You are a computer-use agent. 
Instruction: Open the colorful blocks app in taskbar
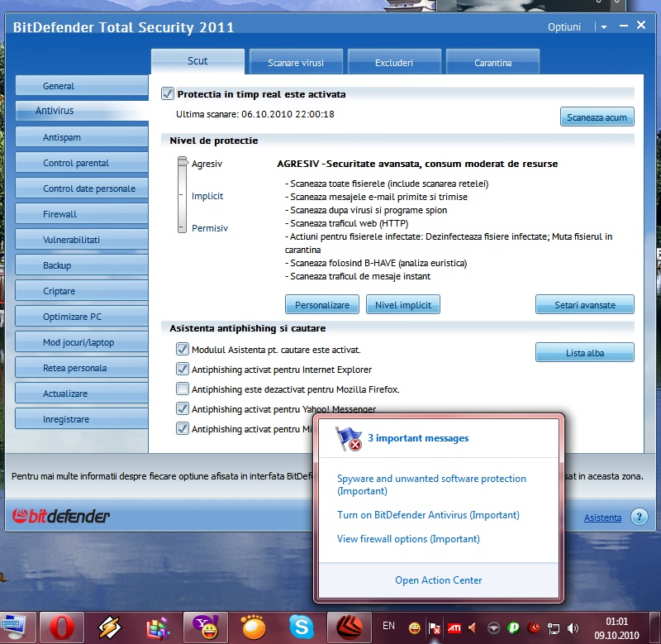point(158,628)
